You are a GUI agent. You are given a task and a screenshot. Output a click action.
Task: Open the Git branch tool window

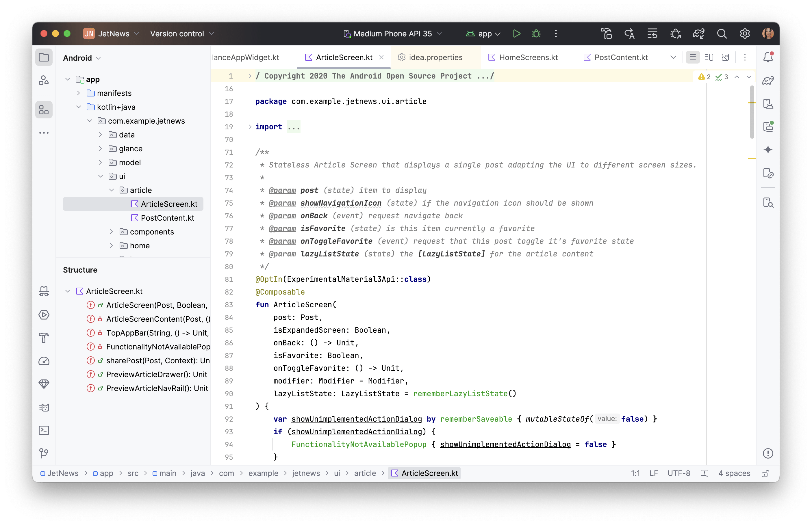[44, 453]
